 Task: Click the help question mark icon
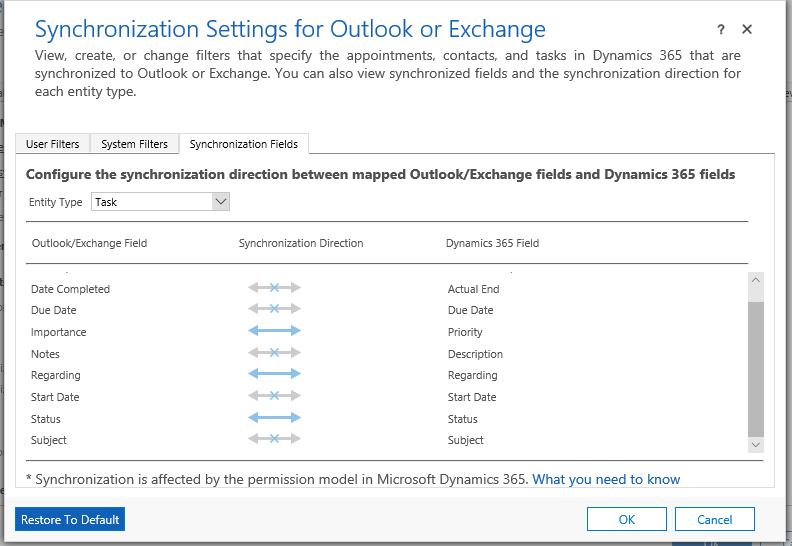click(x=721, y=31)
